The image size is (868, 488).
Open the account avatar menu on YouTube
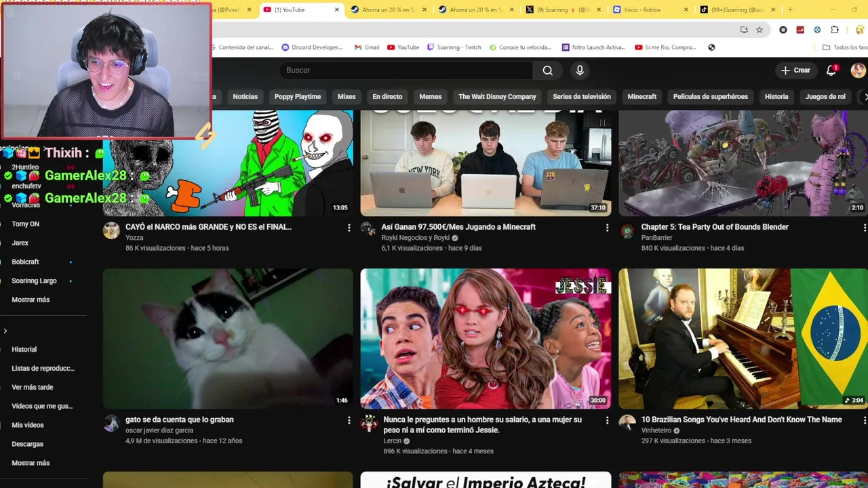(x=858, y=70)
